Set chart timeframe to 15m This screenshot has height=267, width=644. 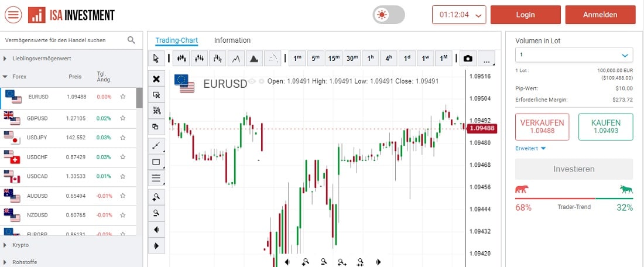[x=334, y=58]
